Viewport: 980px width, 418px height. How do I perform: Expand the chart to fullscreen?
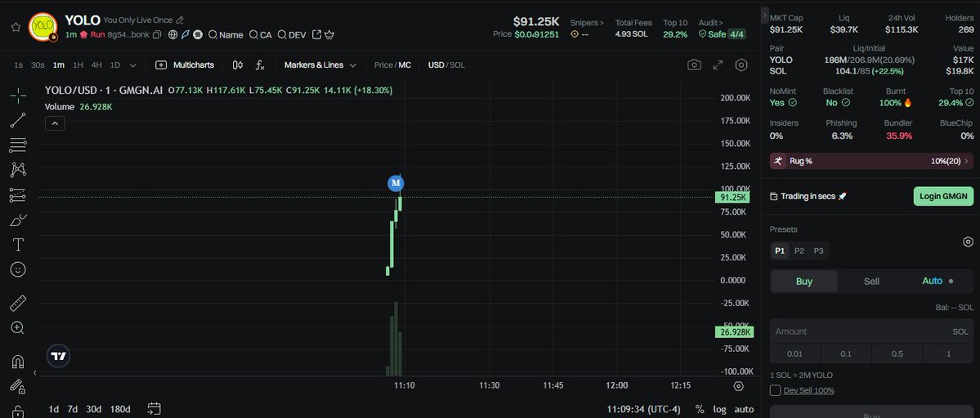coord(718,64)
